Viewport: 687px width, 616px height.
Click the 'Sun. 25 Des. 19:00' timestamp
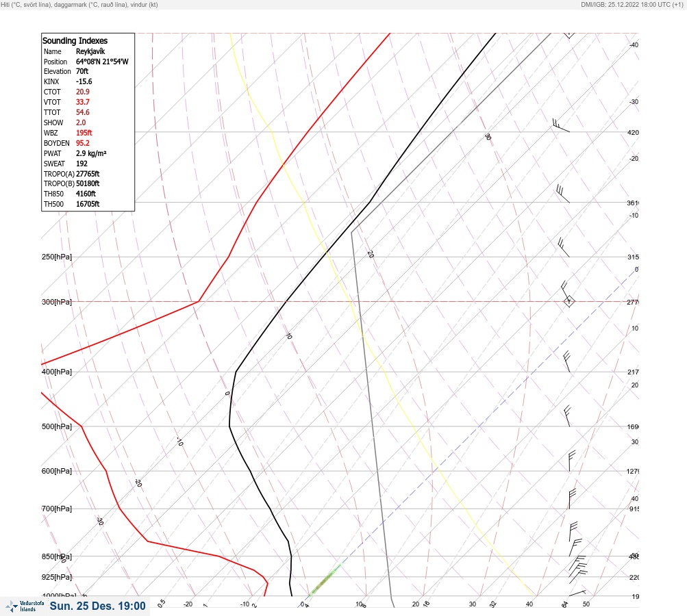[x=98, y=606]
